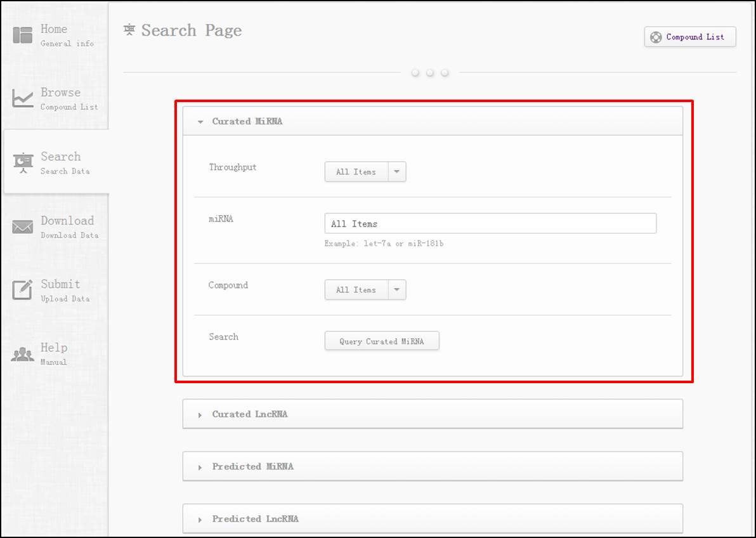Focus the miRNA input field
Image resolution: width=756 pixels, height=538 pixels.
pyautogui.click(x=490, y=223)
